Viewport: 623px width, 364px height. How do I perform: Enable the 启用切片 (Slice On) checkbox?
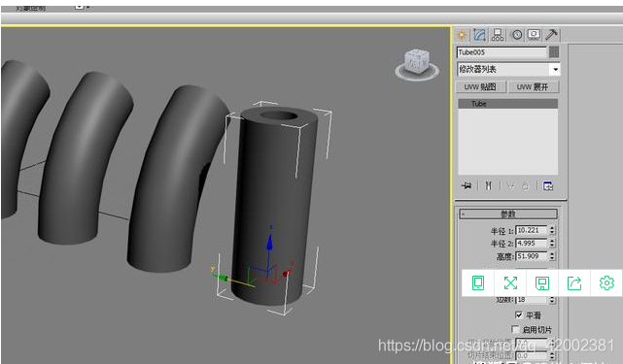(515, 329)
